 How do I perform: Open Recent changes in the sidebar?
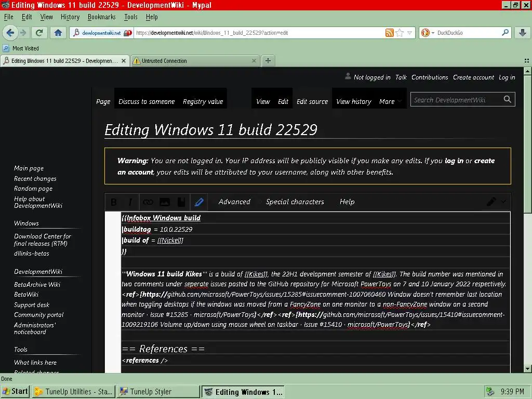35,179
